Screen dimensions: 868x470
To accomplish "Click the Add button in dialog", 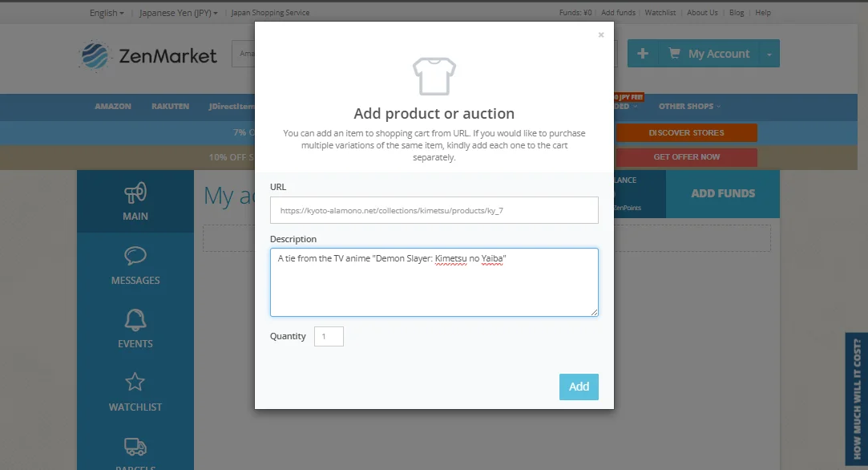I will click(579, 387).
